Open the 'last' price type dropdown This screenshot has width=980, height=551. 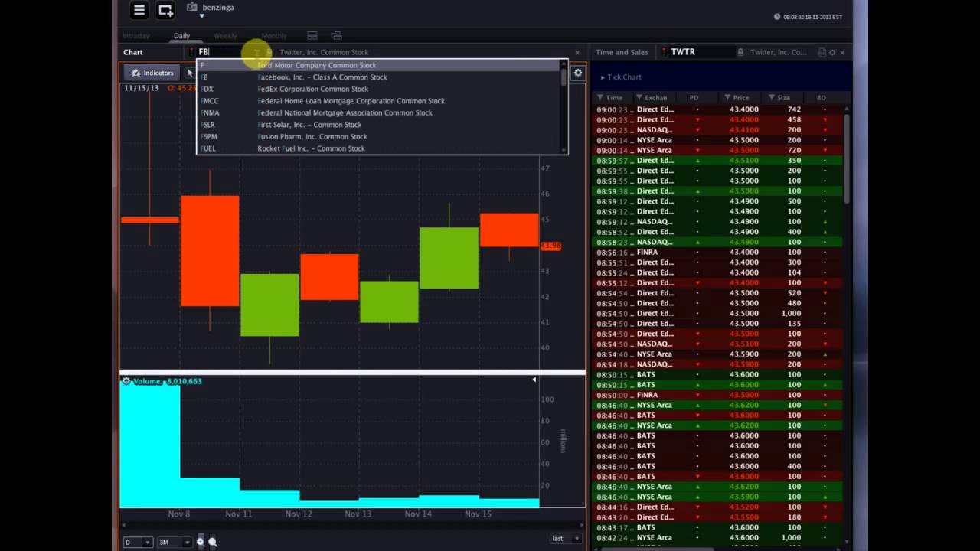click(565, 539)
